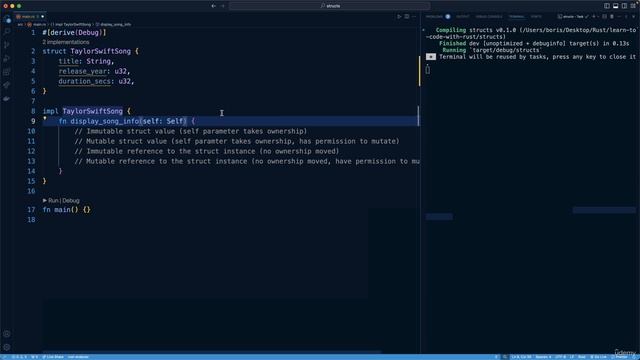Click the Run file play icon in editor toolbar
640x360 pixels.
[399, 17]
